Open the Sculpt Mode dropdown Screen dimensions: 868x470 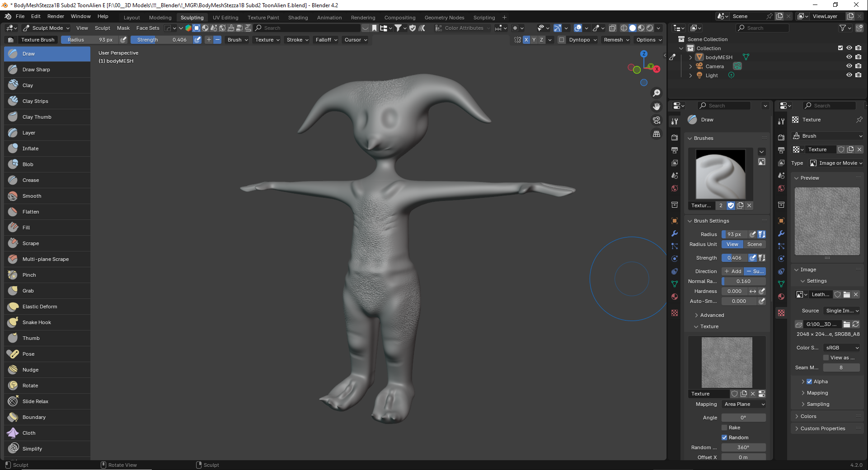[47, 28]
